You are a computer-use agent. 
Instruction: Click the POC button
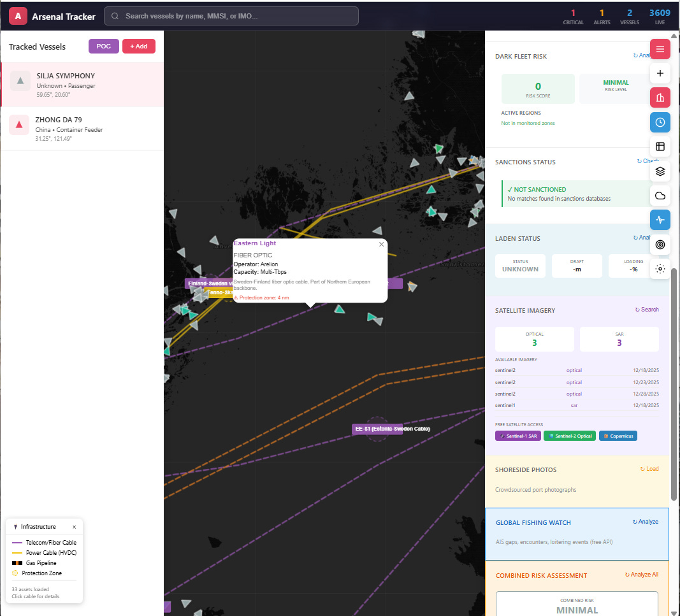[104, 46]
